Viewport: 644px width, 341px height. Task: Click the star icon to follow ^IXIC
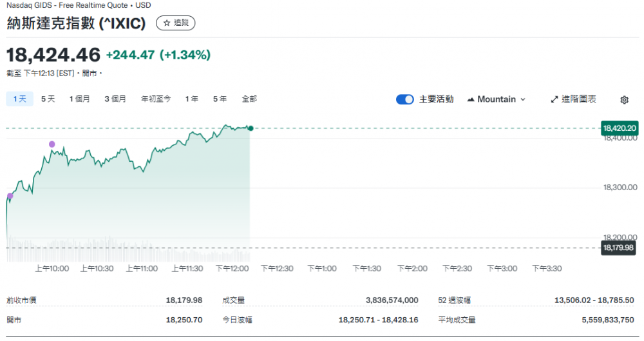167,23
